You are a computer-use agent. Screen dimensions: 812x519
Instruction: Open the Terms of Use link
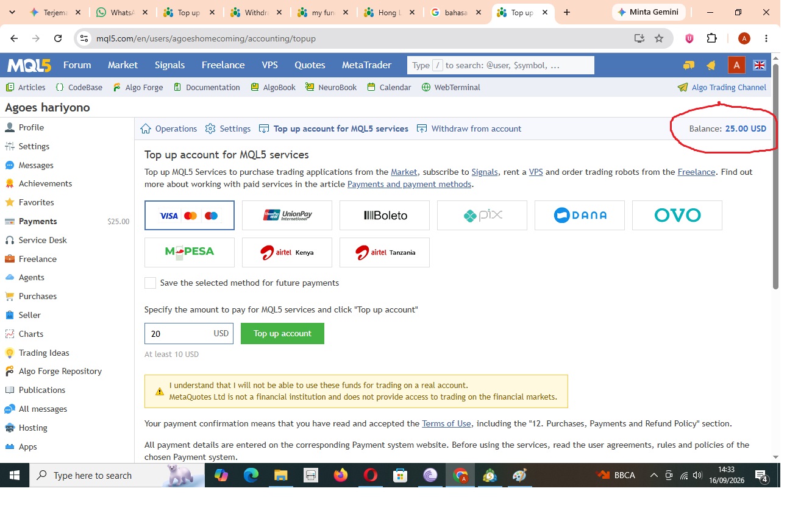click(446, 423)
